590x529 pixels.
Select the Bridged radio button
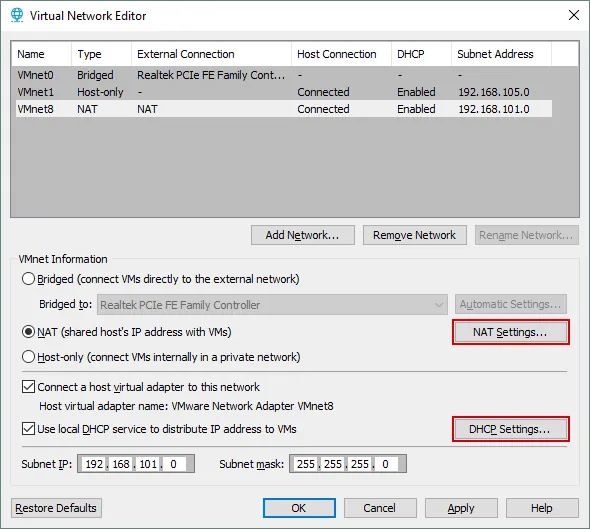point(28,279)
